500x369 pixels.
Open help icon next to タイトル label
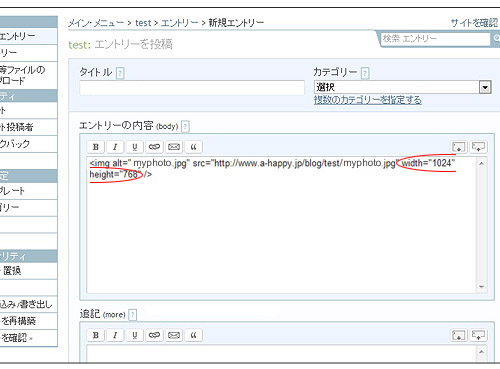(120, 73)
